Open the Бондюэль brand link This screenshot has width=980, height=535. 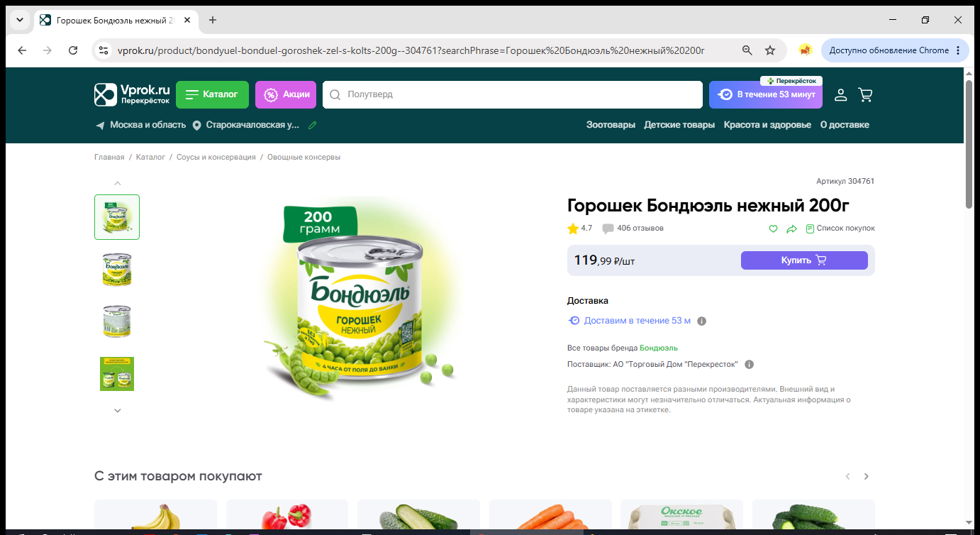pos(659,348)
